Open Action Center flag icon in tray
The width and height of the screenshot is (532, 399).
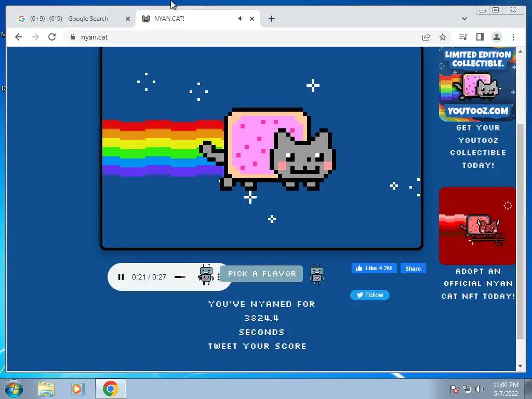tap(455, 389)
